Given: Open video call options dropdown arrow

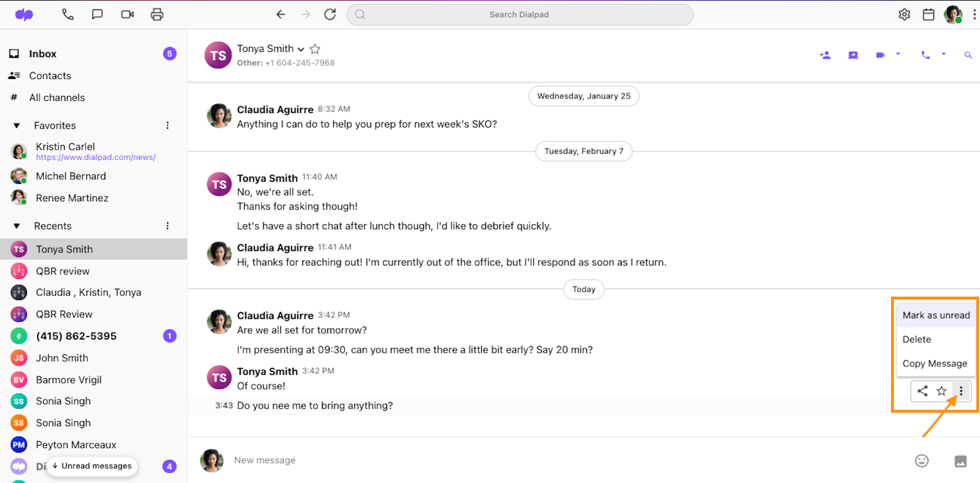Looking at the screenshot, I should click(x=898, y=54).
